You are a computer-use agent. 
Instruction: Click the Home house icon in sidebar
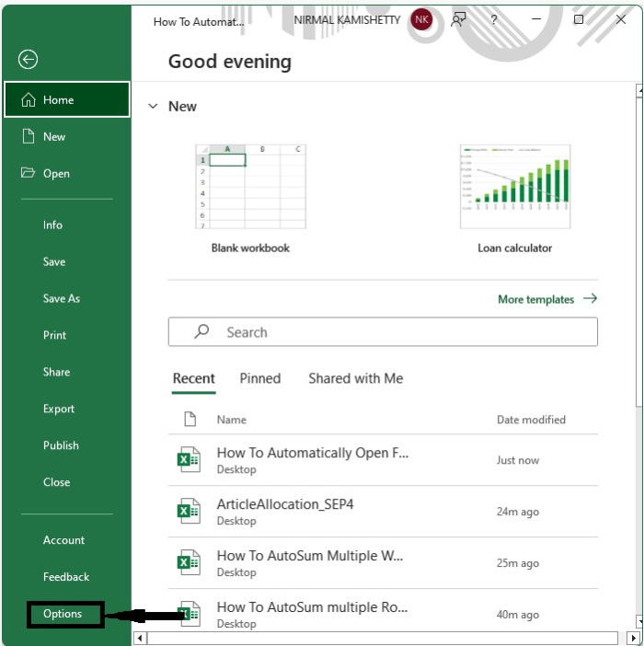click(x=28, y=99)
